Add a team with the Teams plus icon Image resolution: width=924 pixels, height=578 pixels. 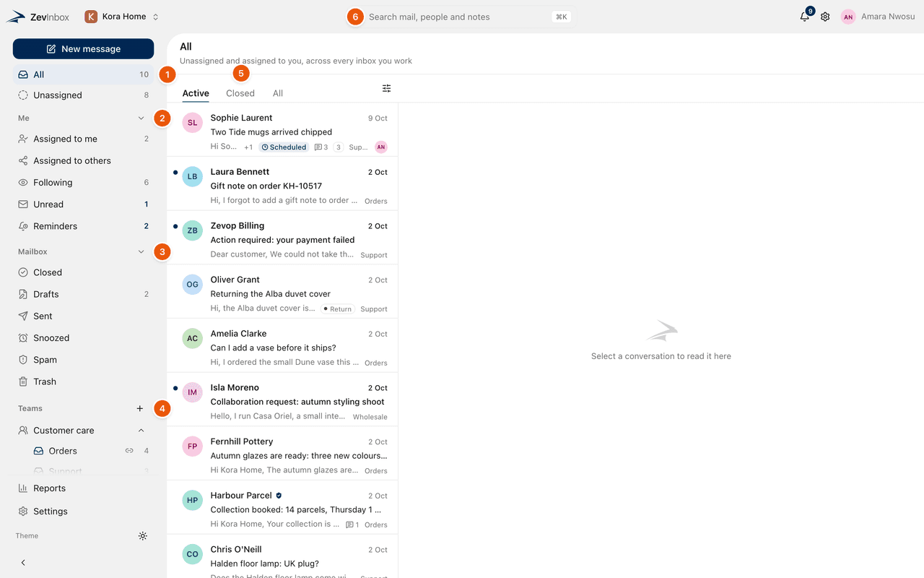pyautogui.click(x=140, y=408)
